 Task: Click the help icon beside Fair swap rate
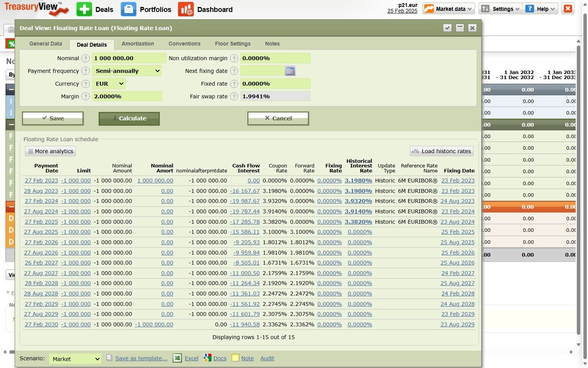tap(234, 96)
